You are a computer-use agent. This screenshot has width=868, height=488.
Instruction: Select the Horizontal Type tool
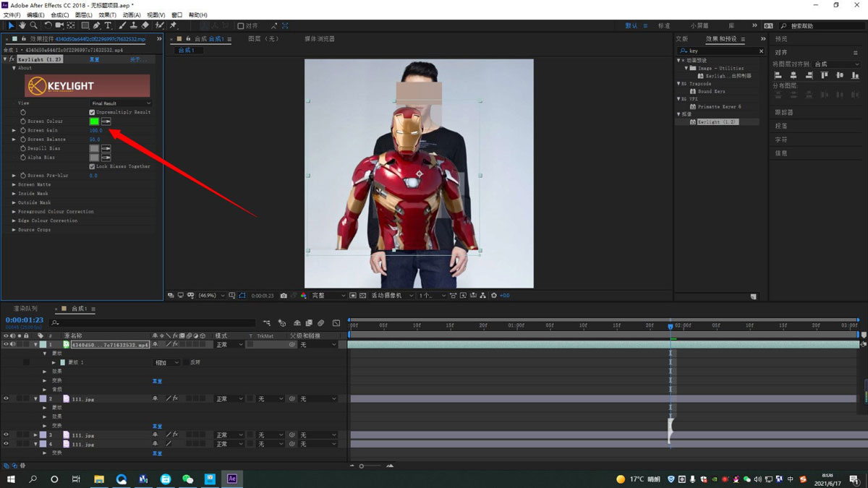[108, 26]
